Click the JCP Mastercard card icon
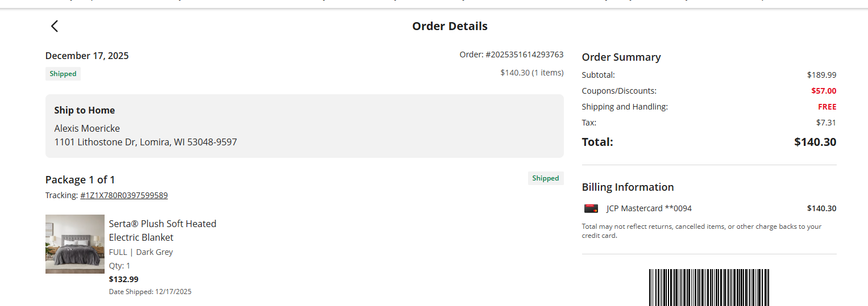 [x=591, y=208]
